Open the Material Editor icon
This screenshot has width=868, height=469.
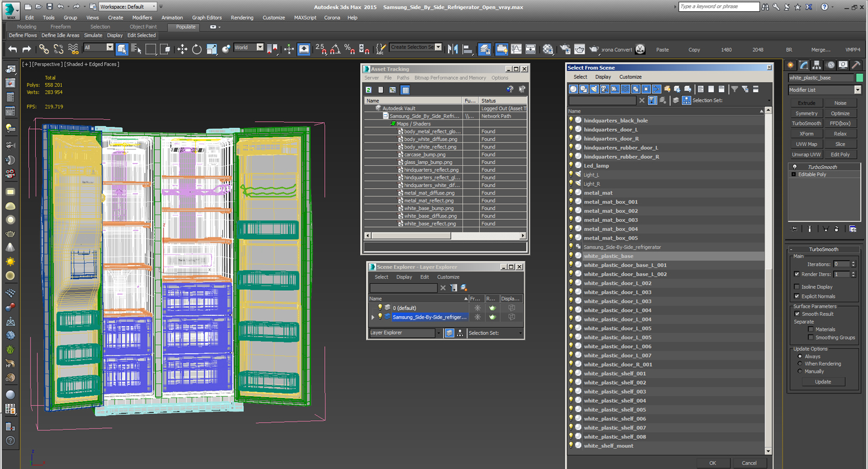548,49
